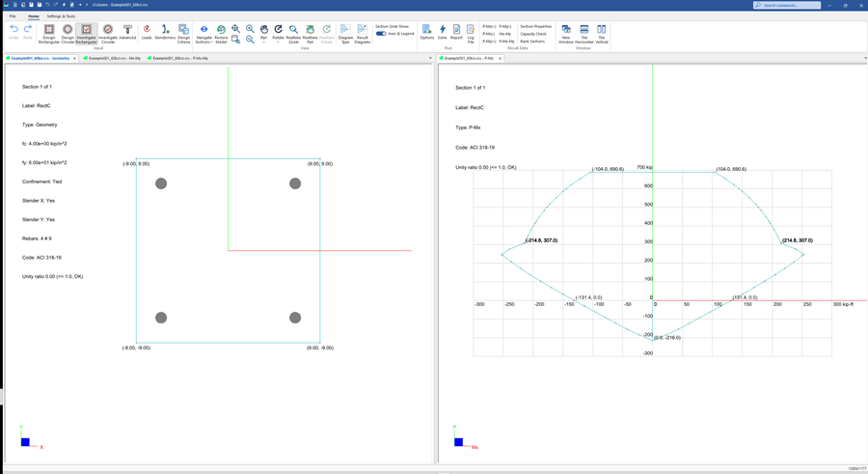Click the 'Rebars: 4 # 9' text
Image resolution: width=868 pixels, height=474 pixels.
click(37, 238)
